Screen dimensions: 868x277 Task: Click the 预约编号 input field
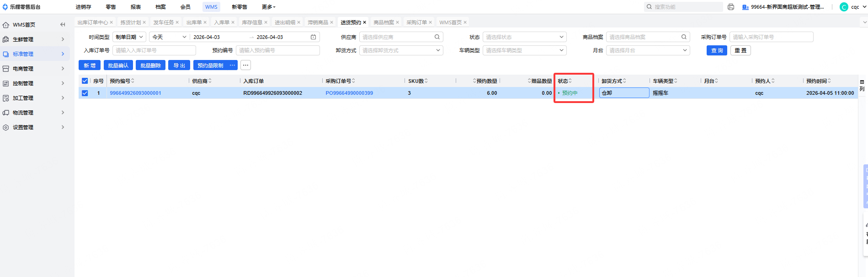point(278,50)
